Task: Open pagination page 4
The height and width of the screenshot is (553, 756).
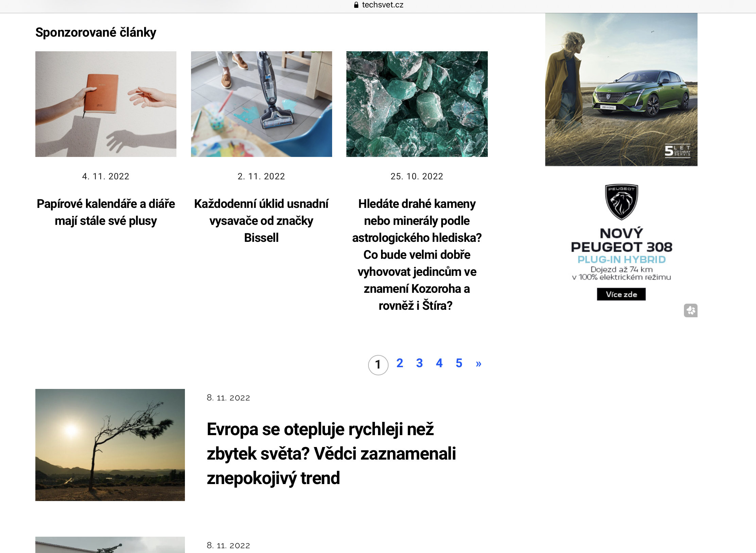Action: click(439, 363)
